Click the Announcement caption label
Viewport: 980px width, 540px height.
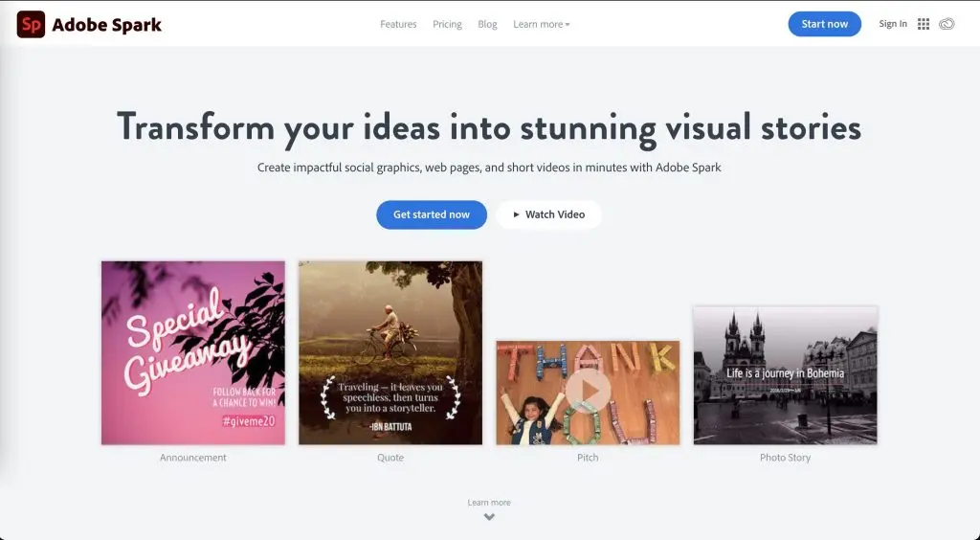pyautogui.click(x=193, y=458)
